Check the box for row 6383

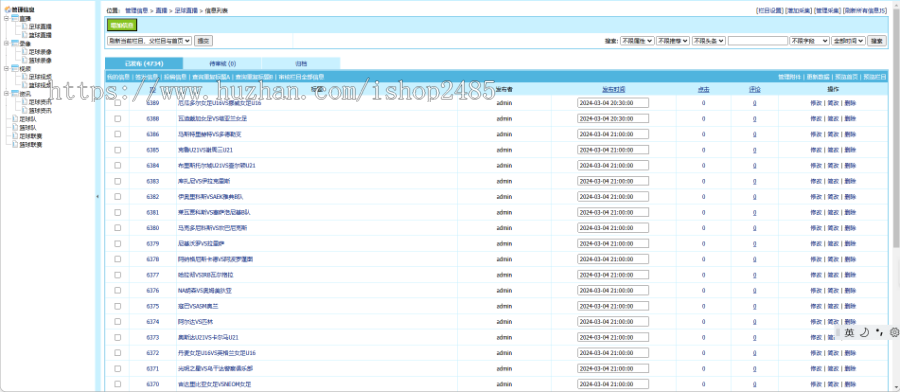[118, 181]
